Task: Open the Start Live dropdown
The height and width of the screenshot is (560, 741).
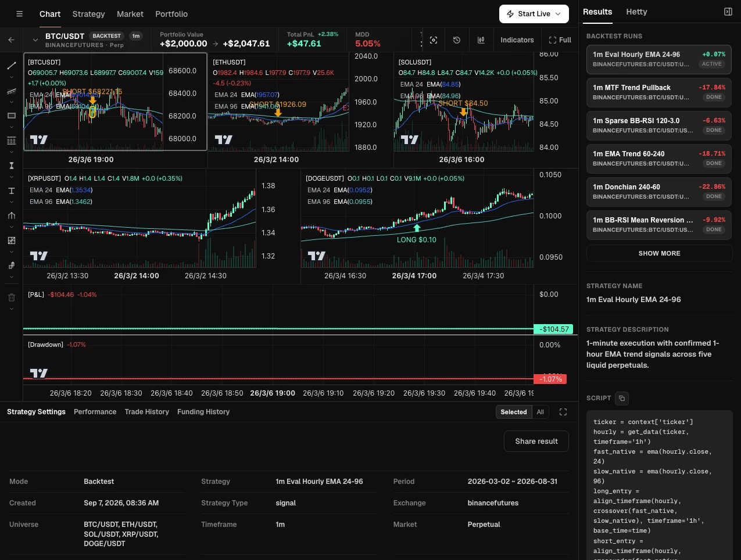Action: pos(534,14)
